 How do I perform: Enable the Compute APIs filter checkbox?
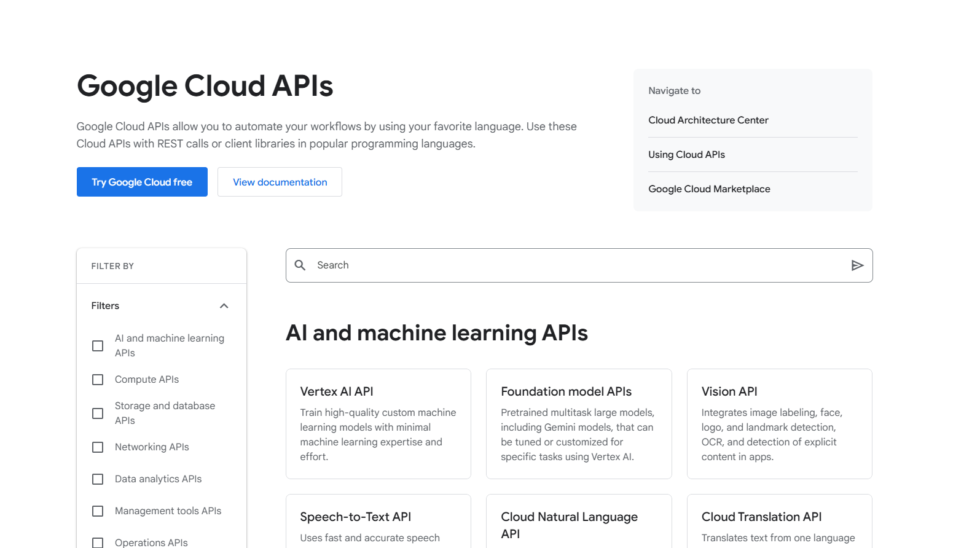(98, 380)
